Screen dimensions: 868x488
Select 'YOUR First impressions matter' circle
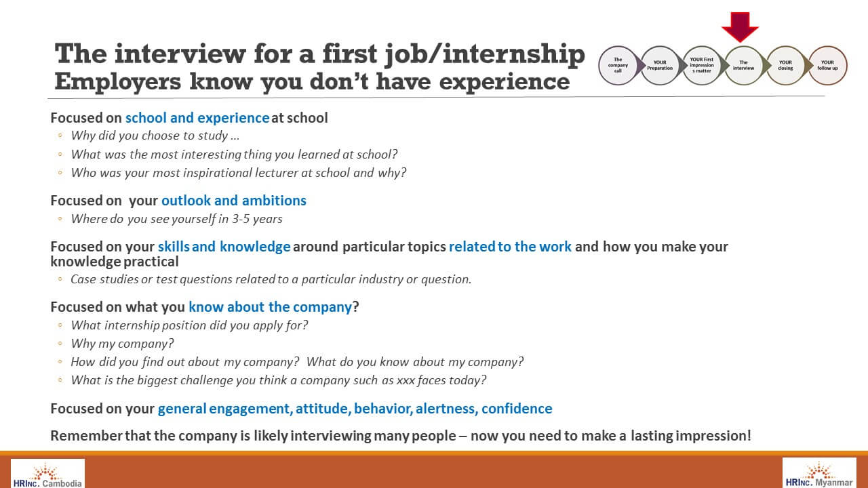pyautogui.click(x=701, y=65)
